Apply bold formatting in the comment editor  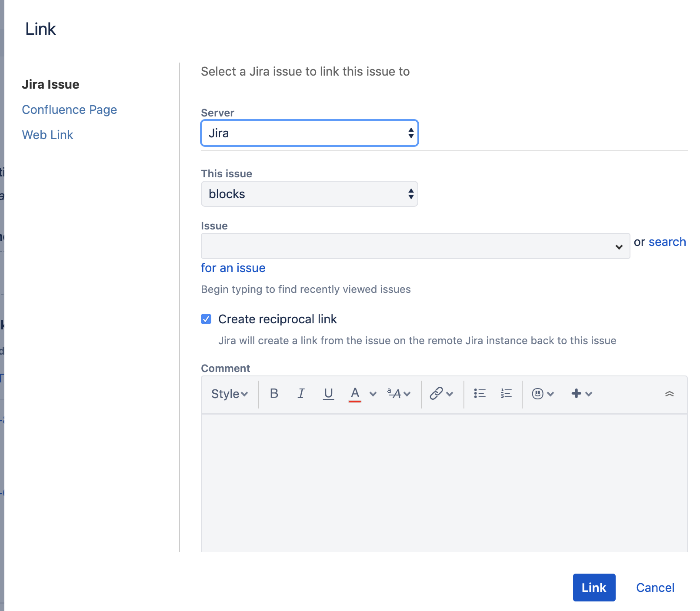pyautogui.click(x=274, y=394)
